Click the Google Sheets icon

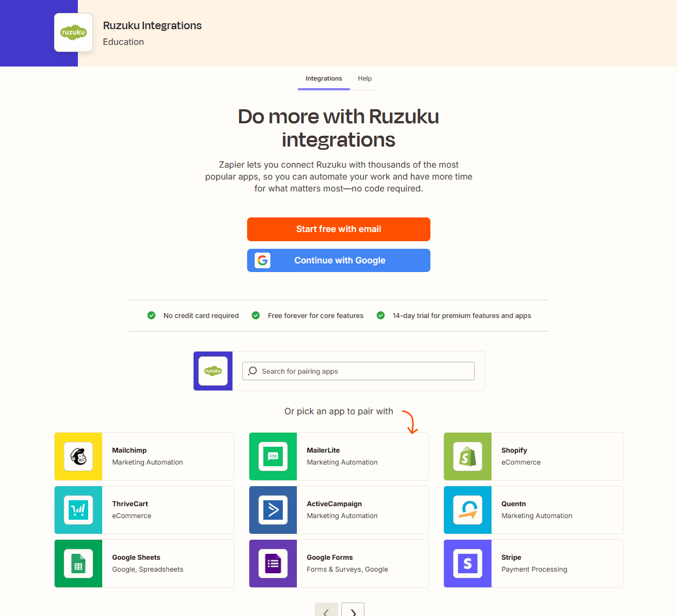(x=78, y=564)
